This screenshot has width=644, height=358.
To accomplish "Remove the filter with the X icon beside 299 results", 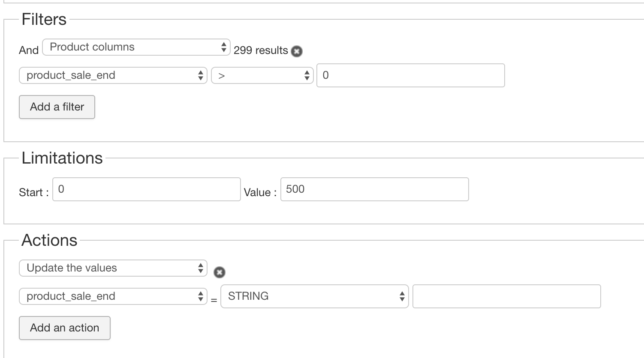I will [296, 51].
